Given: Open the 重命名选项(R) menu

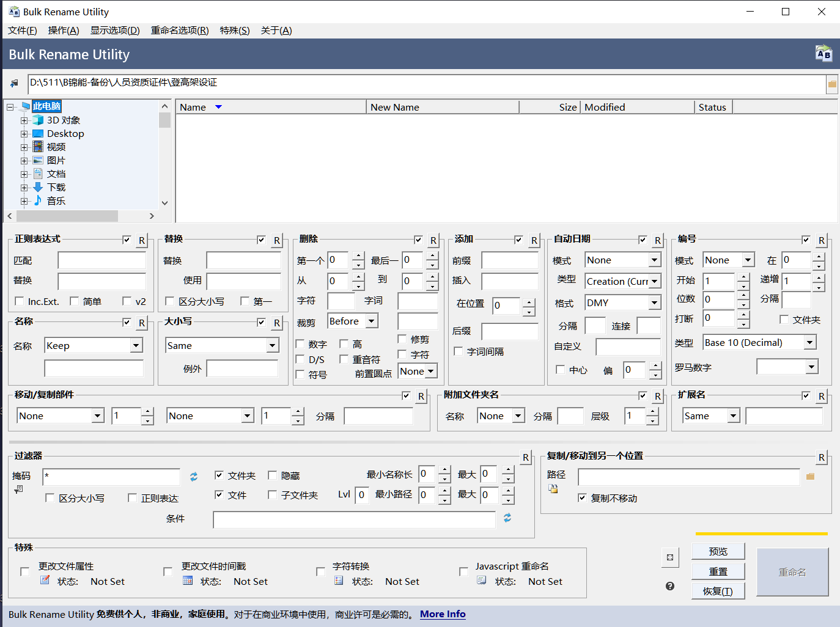Looking at the screenshot, I should point(180,31).
